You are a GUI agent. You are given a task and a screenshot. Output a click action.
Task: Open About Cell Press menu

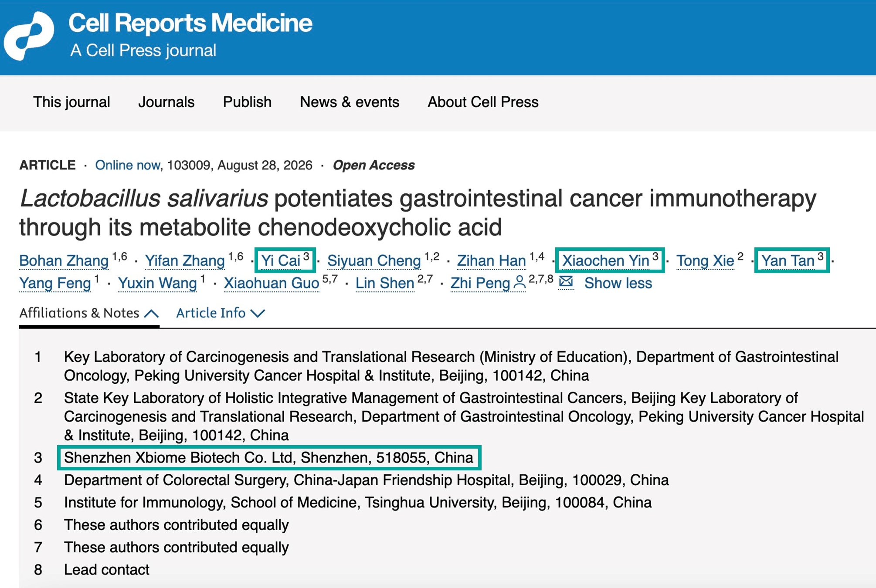[483, 102]
